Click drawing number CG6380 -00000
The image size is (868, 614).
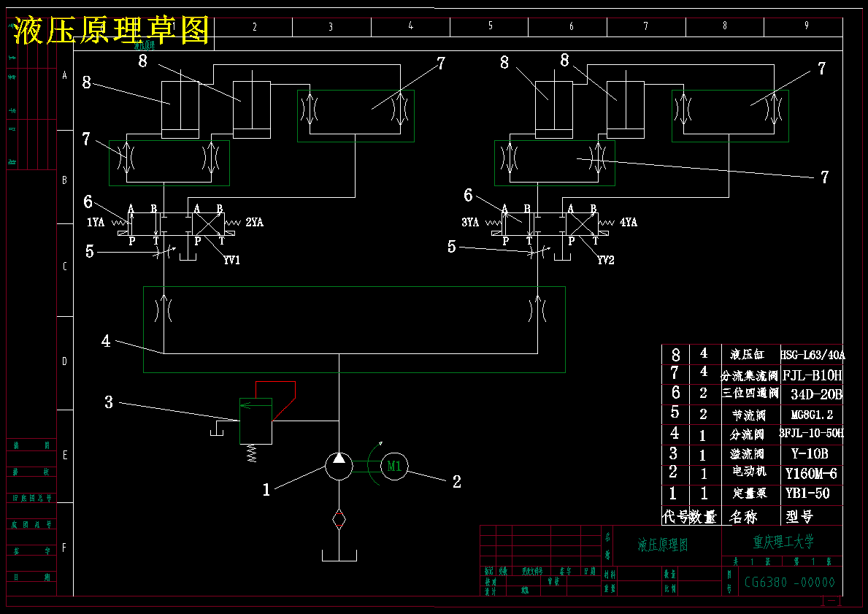coord(789,583)
